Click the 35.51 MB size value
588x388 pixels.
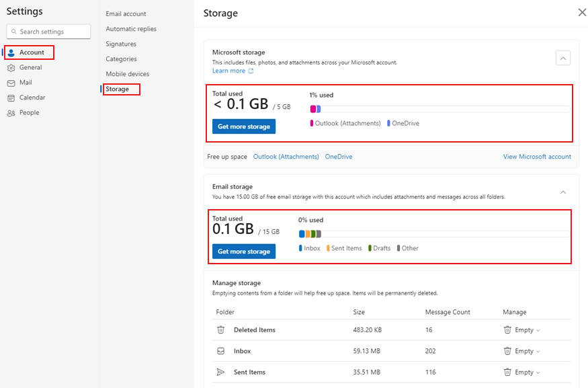click(366, 372)
